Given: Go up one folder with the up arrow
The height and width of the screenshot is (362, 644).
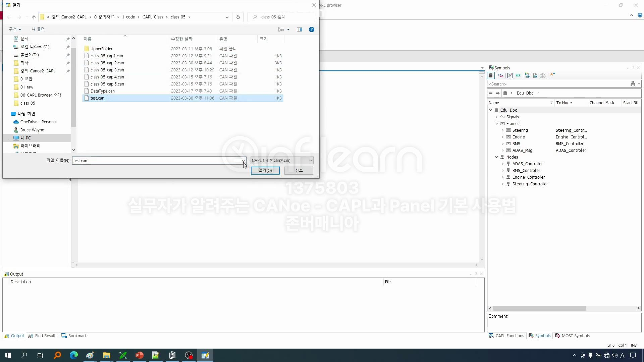Looking at the screenshot, I should click(34, 17).
